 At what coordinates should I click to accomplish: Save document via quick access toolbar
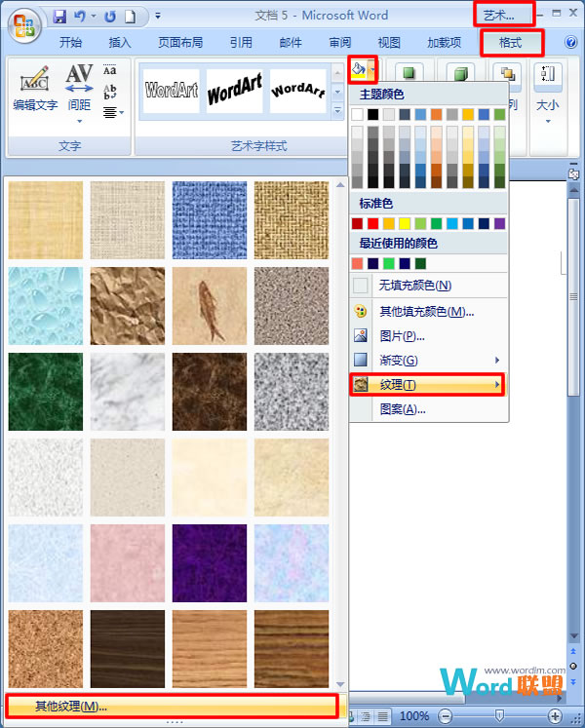tap(60, 17)
